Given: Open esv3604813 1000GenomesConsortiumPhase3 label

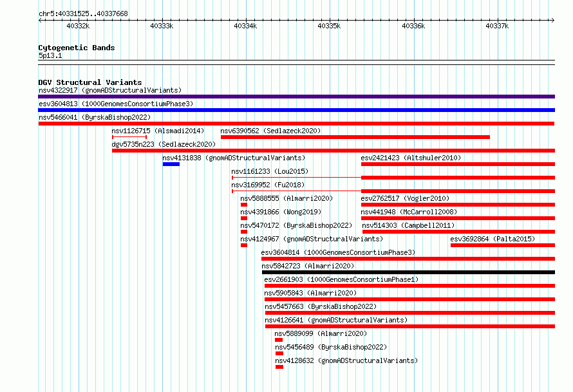Looking at the screenshot, I should 116,104.
